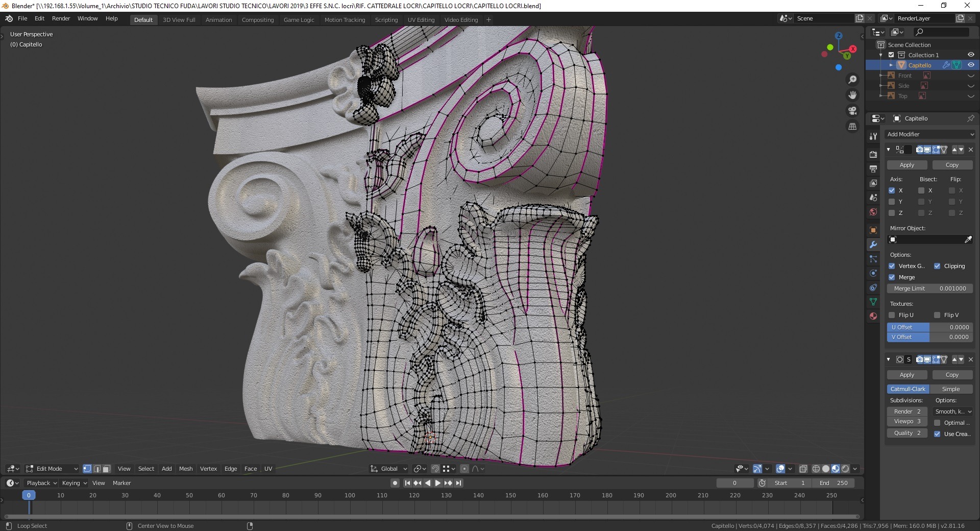Enable Bisect X checkbox
The height and width of the screenshot is (531, 980).
click(921, 190)
